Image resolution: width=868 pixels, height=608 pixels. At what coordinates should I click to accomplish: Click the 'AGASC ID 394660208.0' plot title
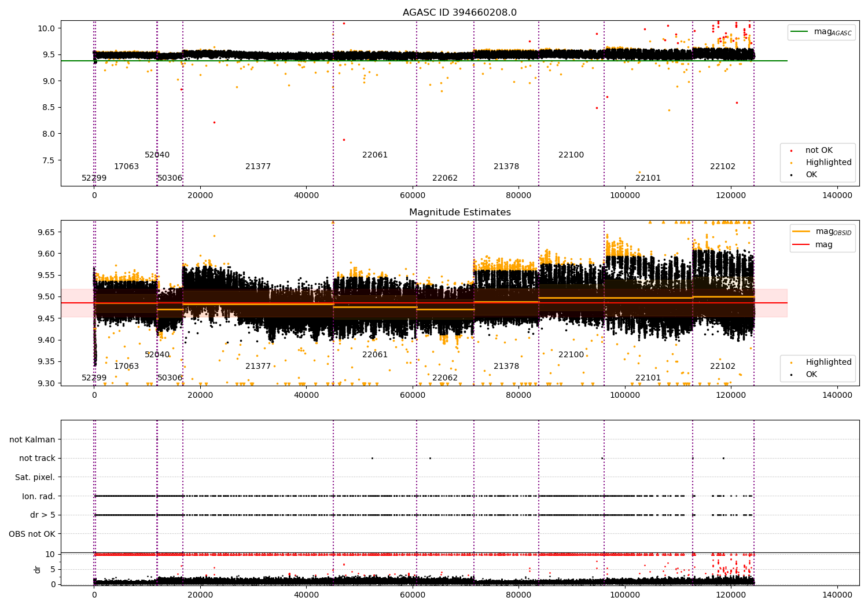coord(459,12)
